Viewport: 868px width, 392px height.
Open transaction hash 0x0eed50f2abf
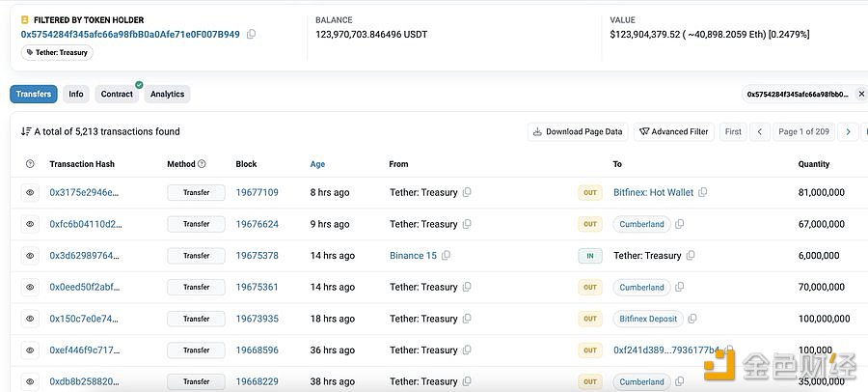tap(85, 287)
